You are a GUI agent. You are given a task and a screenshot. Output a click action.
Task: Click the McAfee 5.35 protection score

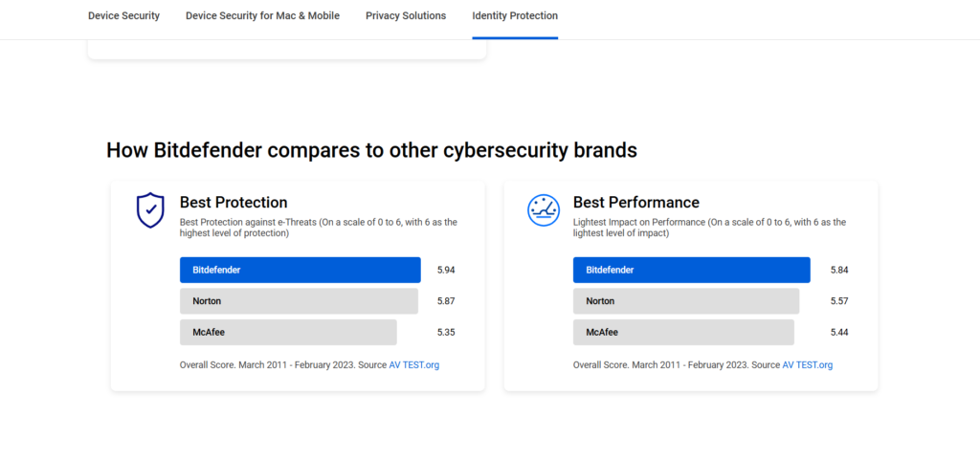[x=446, y=332]
